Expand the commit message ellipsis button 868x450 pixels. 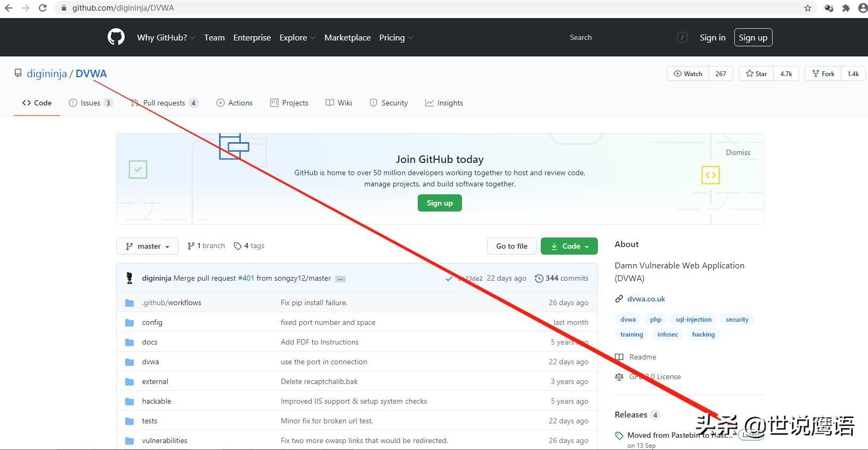click(340, 279)
